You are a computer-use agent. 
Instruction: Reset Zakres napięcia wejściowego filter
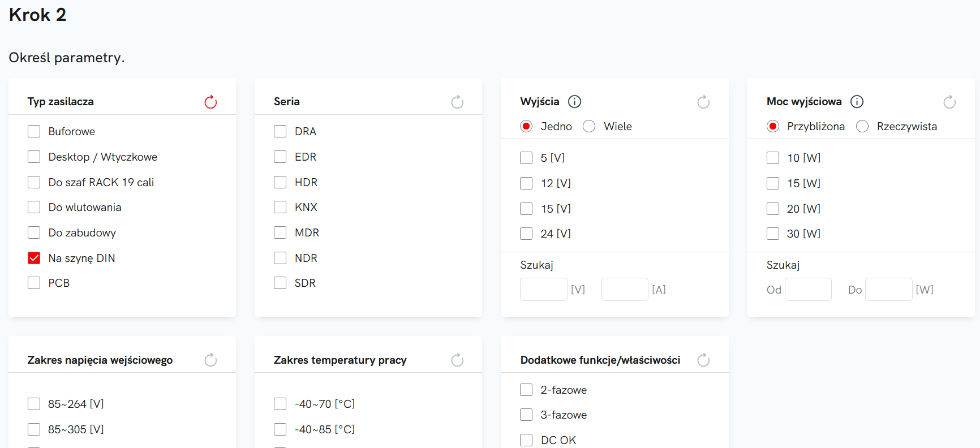(x=210, y=360)
